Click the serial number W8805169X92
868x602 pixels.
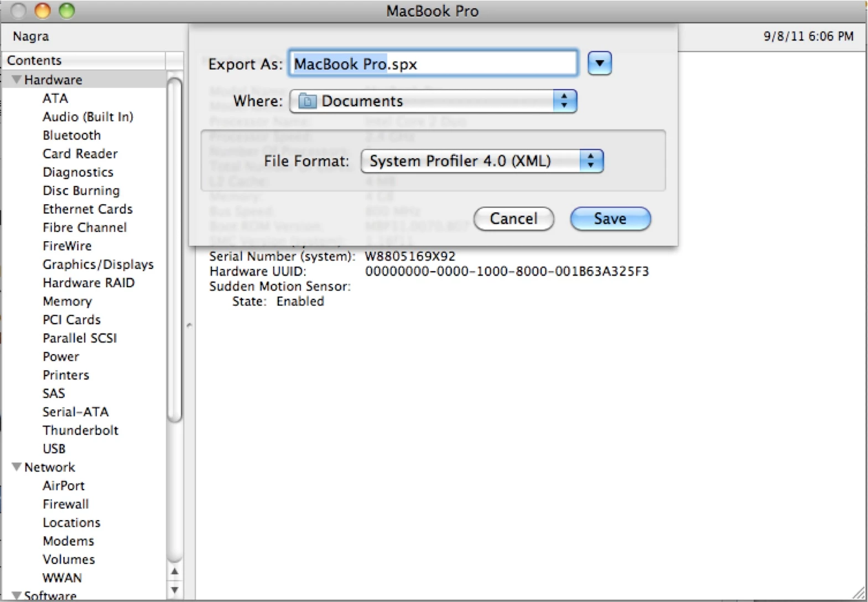coord(410,257)
